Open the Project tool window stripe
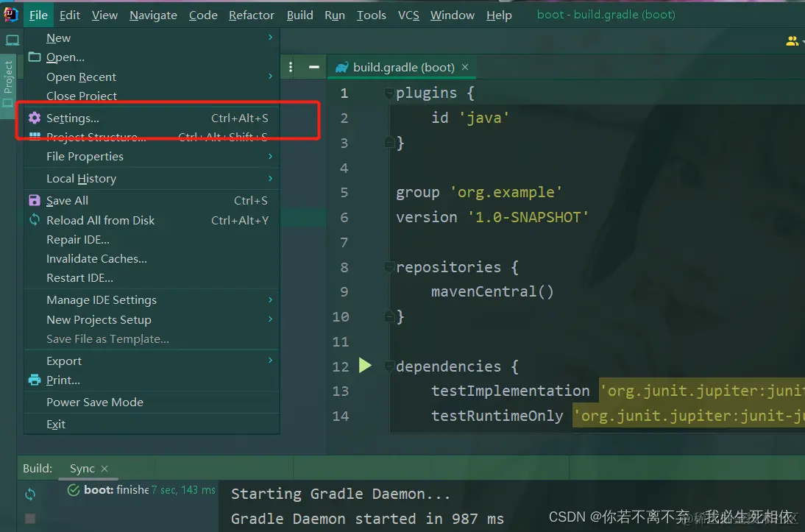The width and height of the screenshot is (805, 532). (x=7, y=85)
